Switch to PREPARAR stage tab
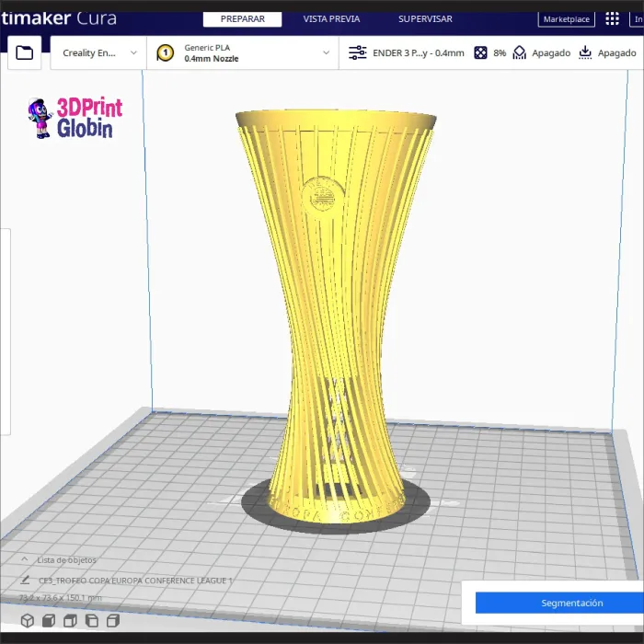The width and height of the screenshot is (644, 644). [x=242, y=19]
